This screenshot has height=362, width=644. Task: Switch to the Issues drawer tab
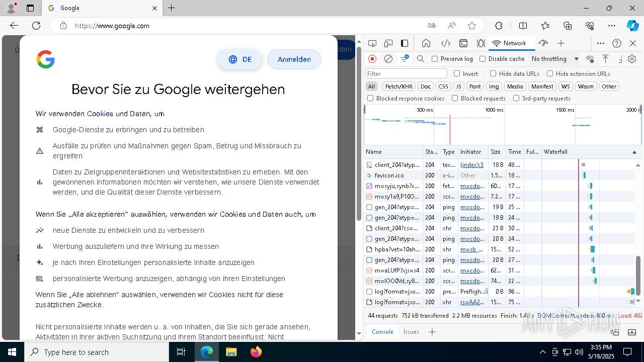pyautogui.click(x=411, y=332)
